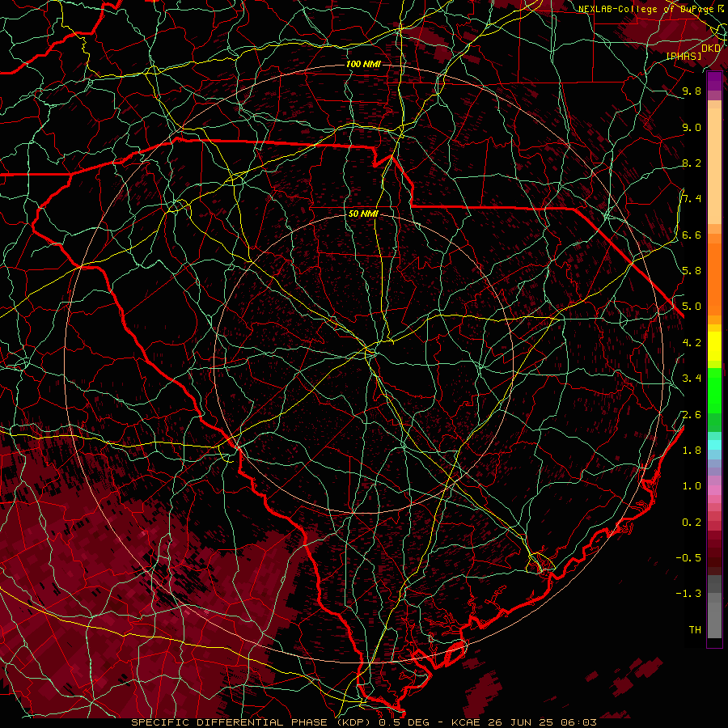Click the Specific Differential Phase caption at the bottom
The image size is (728, 728).
[x=363, y=722]
